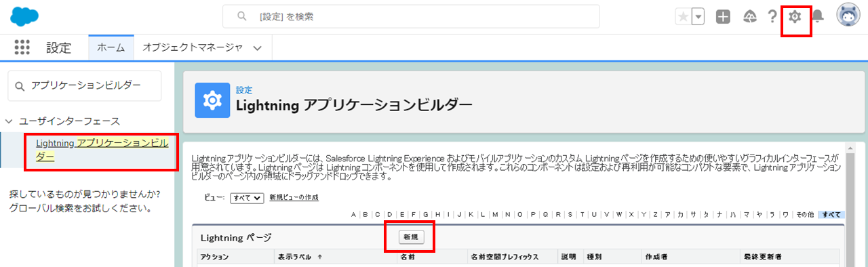The image size is (868, 267).
Task: Click the Salesforce cloud logo
Action: tap(24, 16)
